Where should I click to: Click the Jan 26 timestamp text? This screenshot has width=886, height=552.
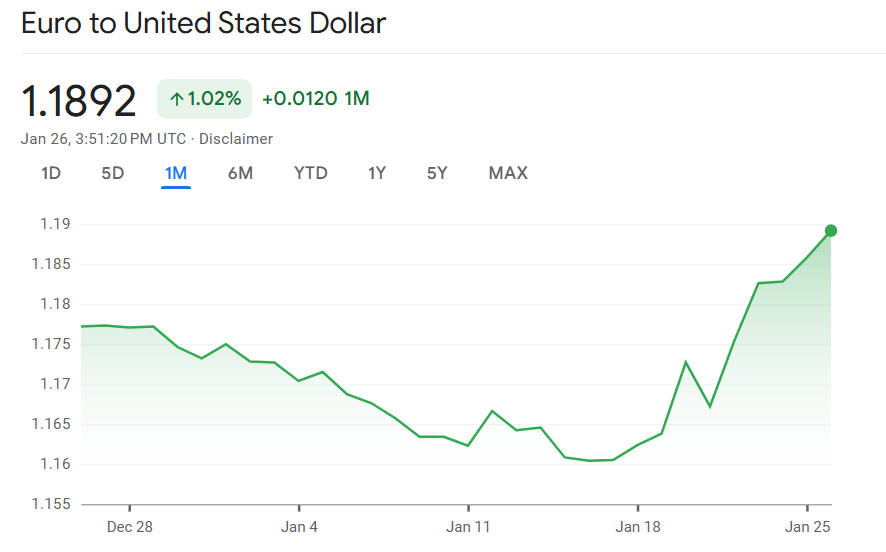click(x=104, y=139)
